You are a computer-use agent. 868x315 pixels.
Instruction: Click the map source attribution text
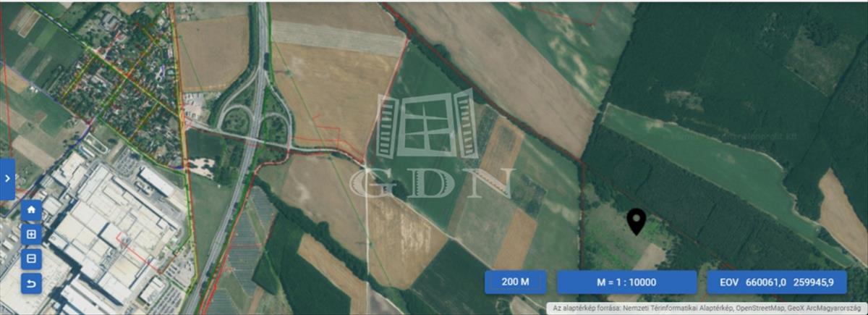pyautogui.click(x=707, y=308)
